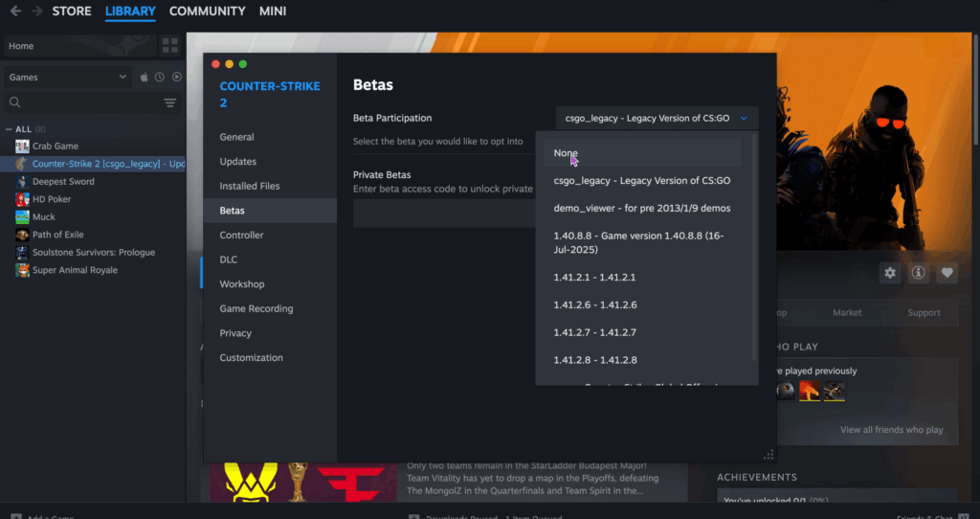
Task: Open Workshop properties section
Action: (270, 283)
